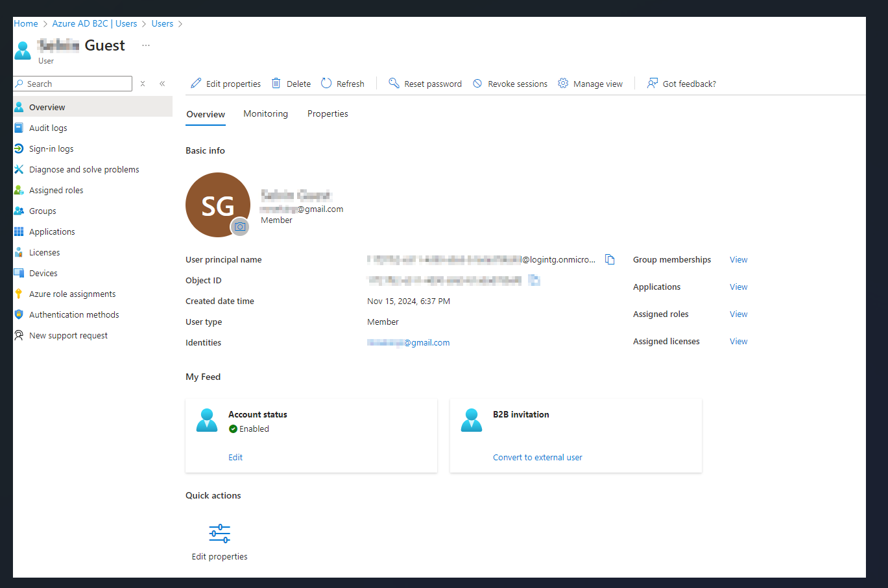Click the Identities gmail.com link
The height and width of the screenshot is (588, 888).
tap(408, 342)
